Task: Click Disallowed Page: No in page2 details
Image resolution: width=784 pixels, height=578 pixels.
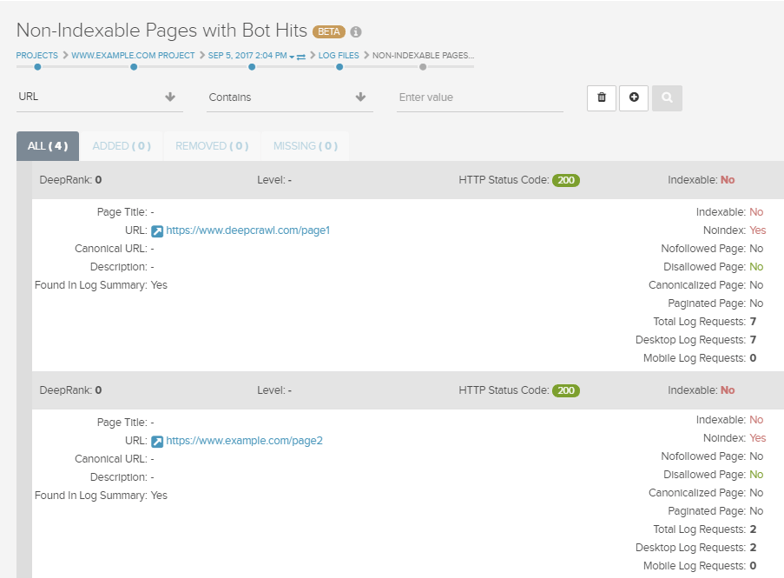Action: [x=713, y=474]
